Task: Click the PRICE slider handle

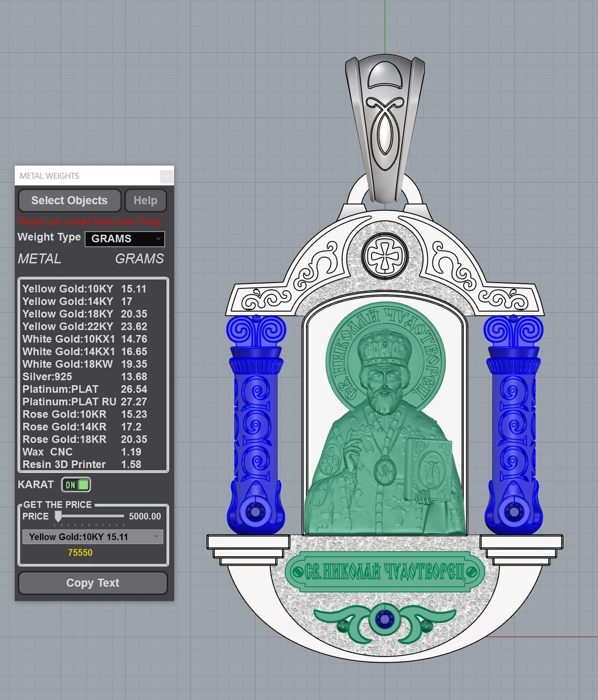Action: coord(58,516)
